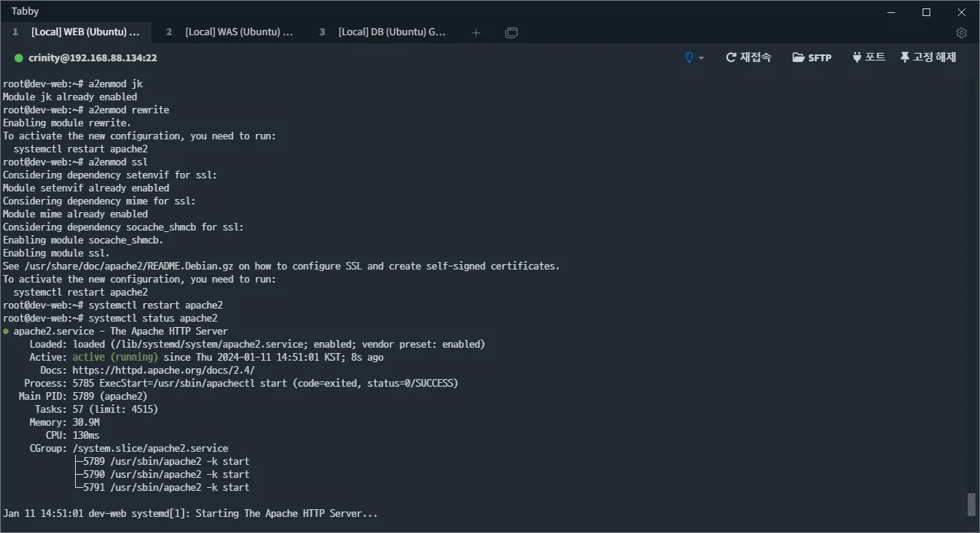980x533 pixels.
Task: Click the green connection status indicator
Action: pyautogui.click(x=19, y=58)
